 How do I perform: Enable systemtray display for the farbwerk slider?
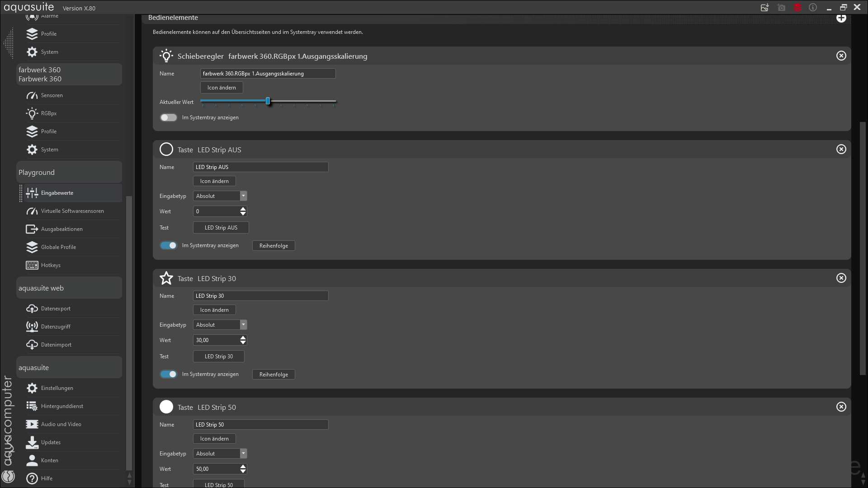(x=169, y=117)
